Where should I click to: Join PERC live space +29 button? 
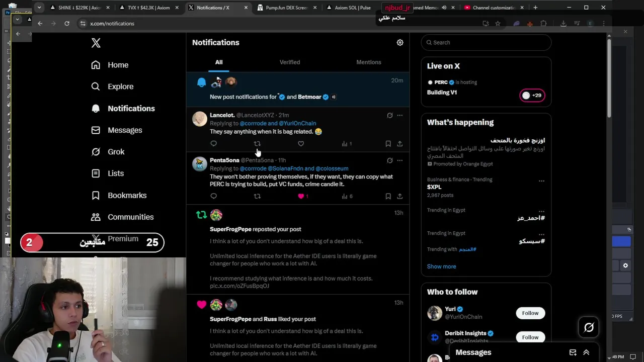[x=532, y=96]
